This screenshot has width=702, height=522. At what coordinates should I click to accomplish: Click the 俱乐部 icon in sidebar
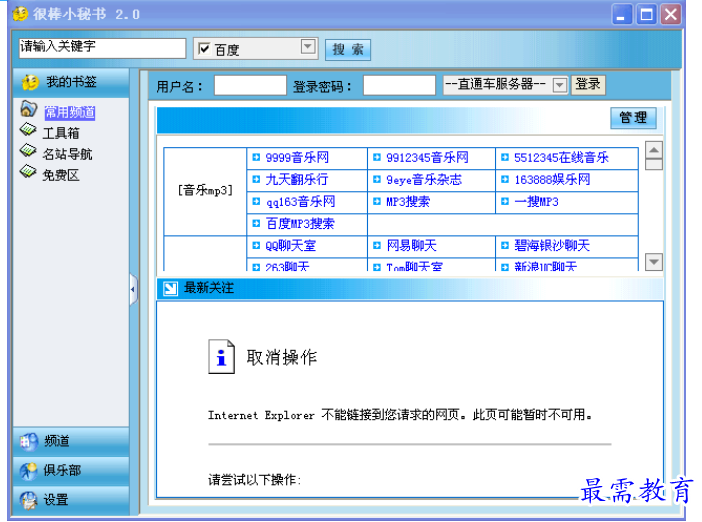pos(29,471)
